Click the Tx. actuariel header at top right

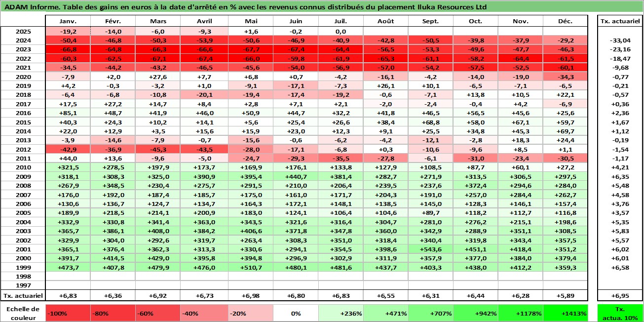(x=620, y=21)
